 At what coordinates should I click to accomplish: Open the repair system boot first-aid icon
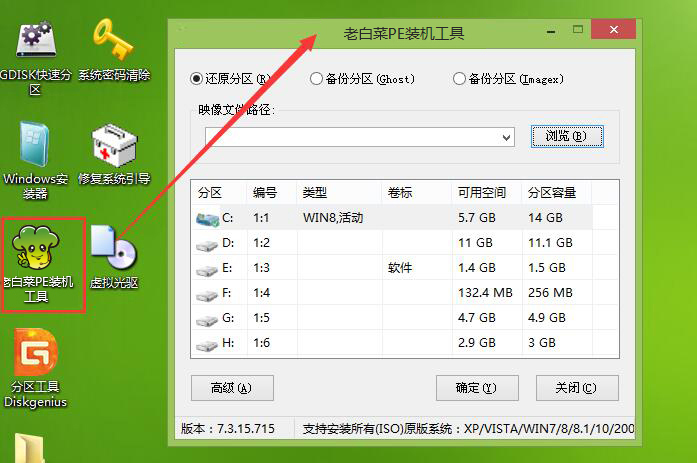tap(114, 154)
